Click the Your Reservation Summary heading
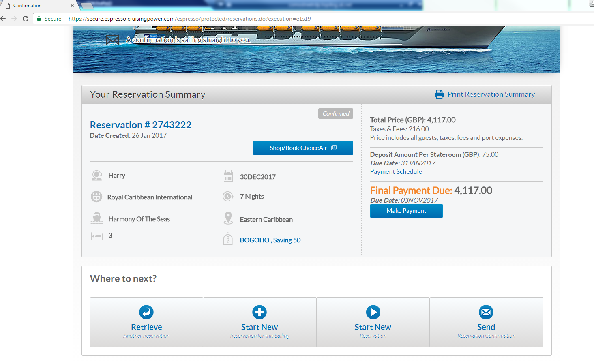 (148, 94)
